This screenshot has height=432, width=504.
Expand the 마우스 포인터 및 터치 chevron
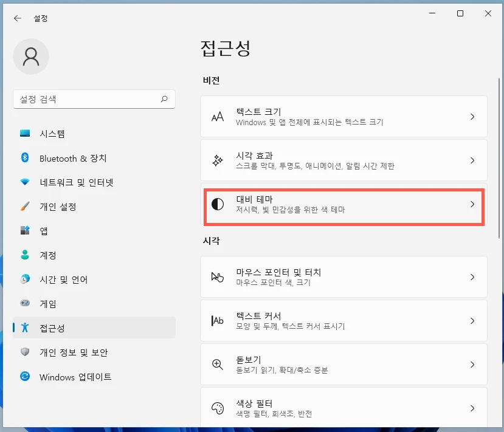click(473, 276)
